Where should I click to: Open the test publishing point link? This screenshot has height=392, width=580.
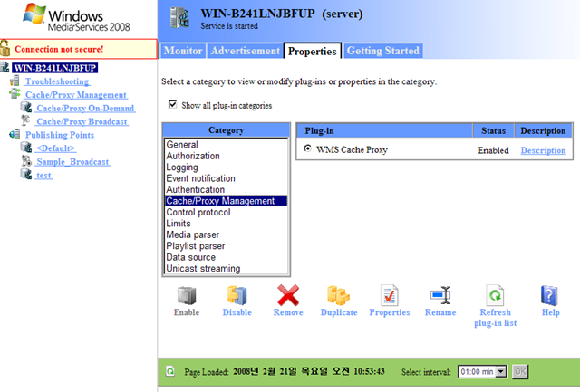pos(43,175)
